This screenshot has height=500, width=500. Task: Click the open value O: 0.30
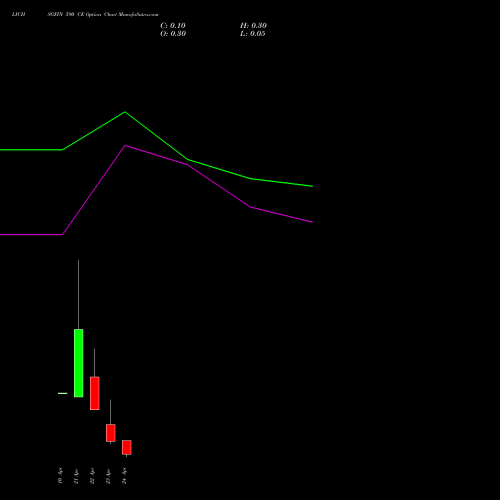(x=173, y=34)
